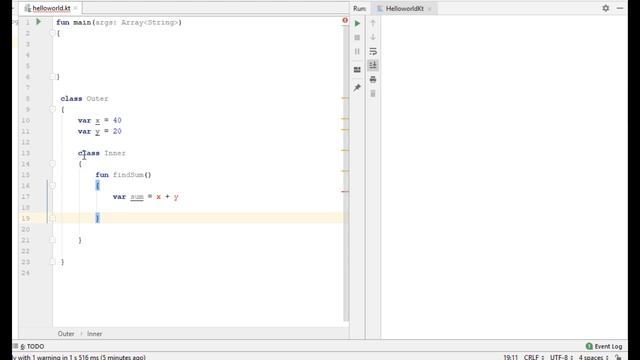
Task: Switch to helloworld.kt editor tab
Action: (51, 8)
